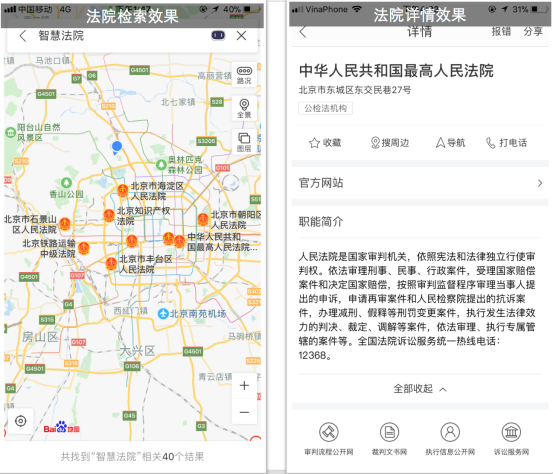Viewport: 554px width, 474px height.
Task: Open the 裁判文书网 document icon
Action: click(389, 432)
